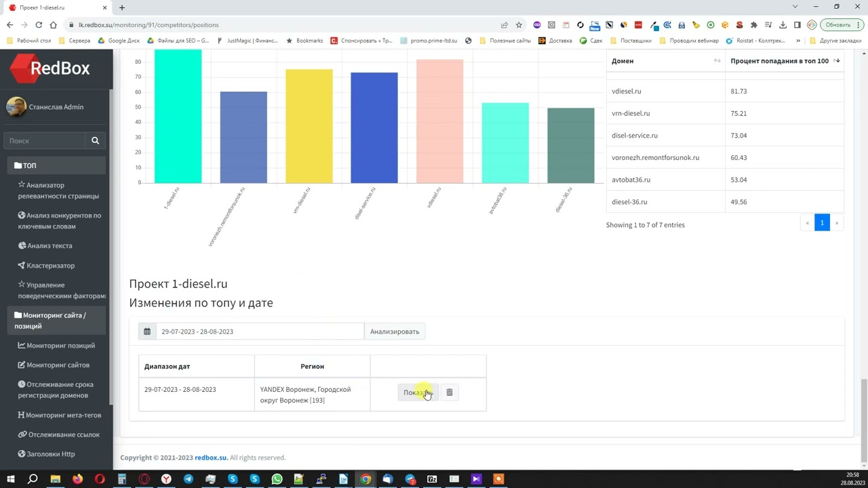Open Анализ конкурентов по ключевым словам

60,221
